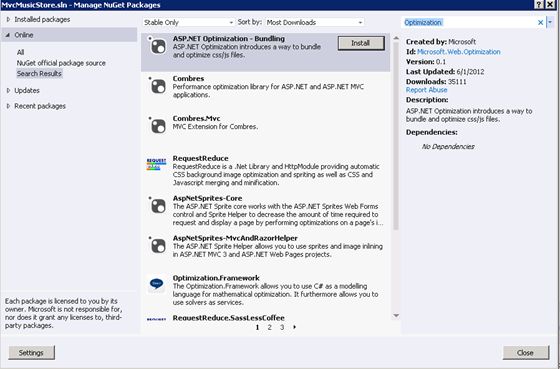Open the Settings dialog
This screenshot has height=369, width=560.
31,353
